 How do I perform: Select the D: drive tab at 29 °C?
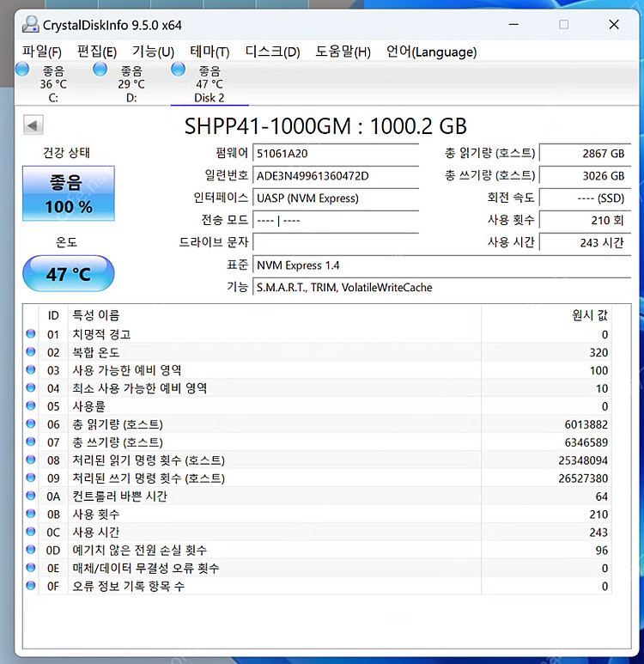pos(131,84)
